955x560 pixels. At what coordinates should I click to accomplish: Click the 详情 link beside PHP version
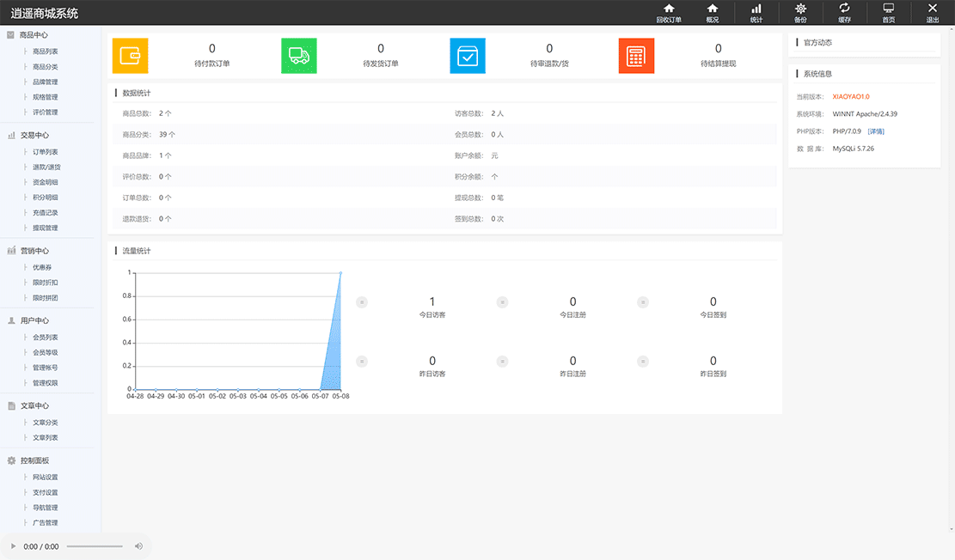click(876, 131)
